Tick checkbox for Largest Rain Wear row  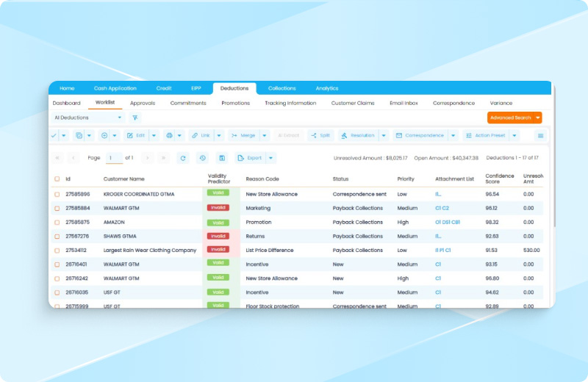[57, 251]
